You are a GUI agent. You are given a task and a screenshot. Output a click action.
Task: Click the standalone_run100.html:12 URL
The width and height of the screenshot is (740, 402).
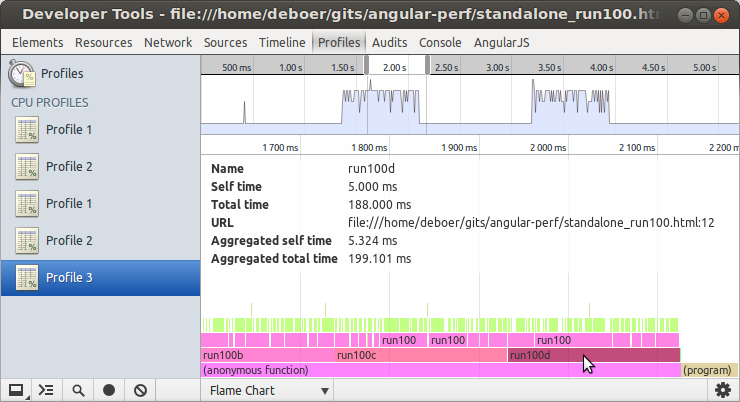tap(531, 223)
